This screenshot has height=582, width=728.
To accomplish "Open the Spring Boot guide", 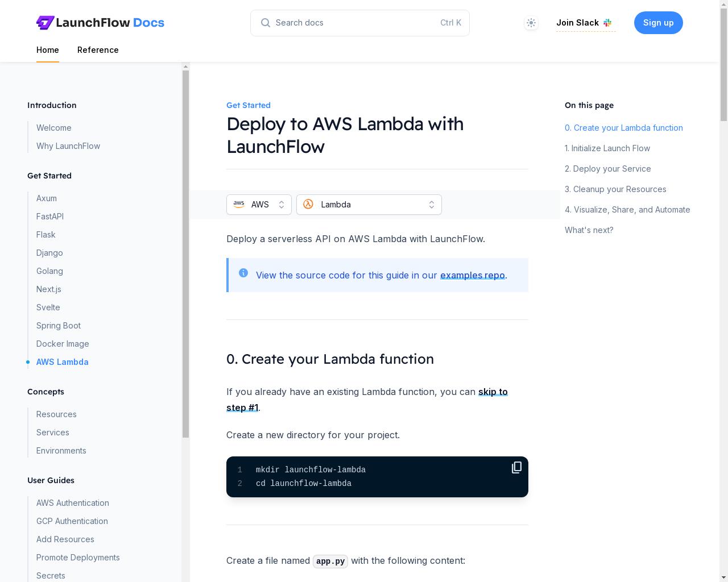I will [x=59, y=326].
